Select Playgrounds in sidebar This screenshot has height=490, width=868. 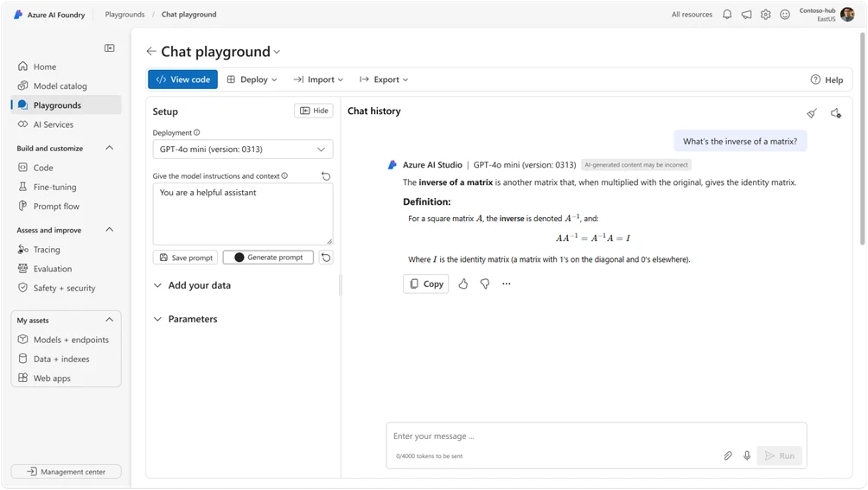tap(66, 105)
